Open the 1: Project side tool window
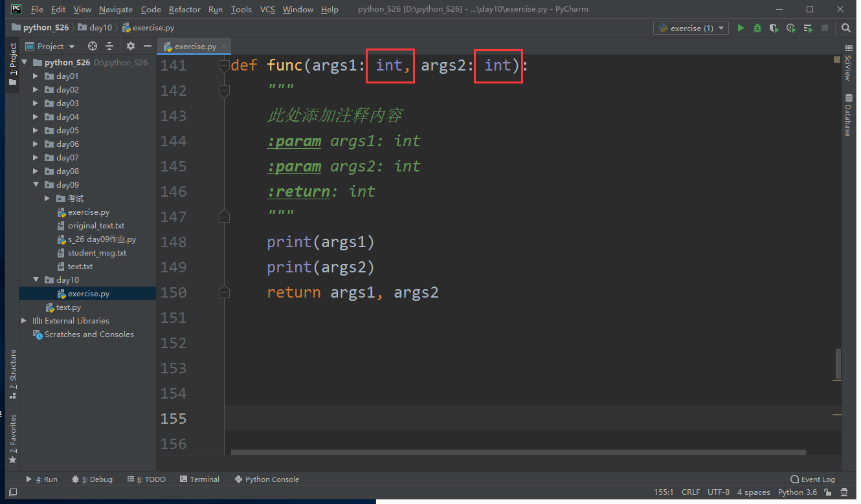Viewport: 861px width, 504px height. coord(12,65)
